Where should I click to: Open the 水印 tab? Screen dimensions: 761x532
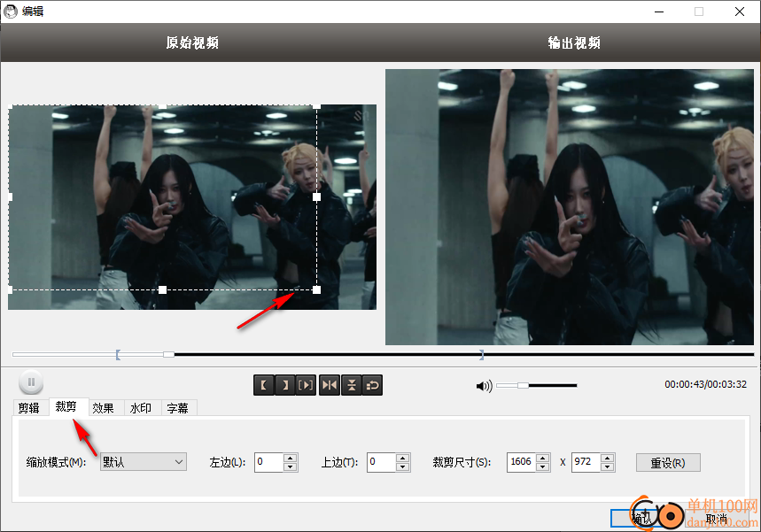coord(141,408)
